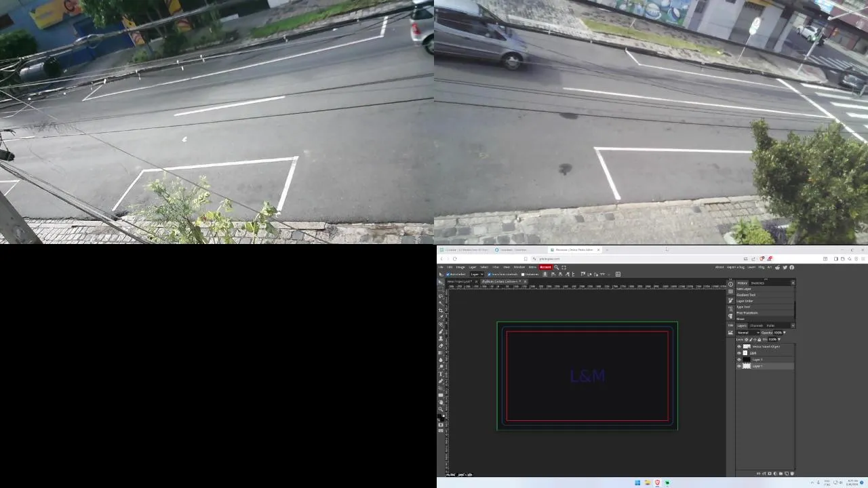Open Photopea's Facebook icon link
Screen dimensions: 868x488
click(791, 267)
